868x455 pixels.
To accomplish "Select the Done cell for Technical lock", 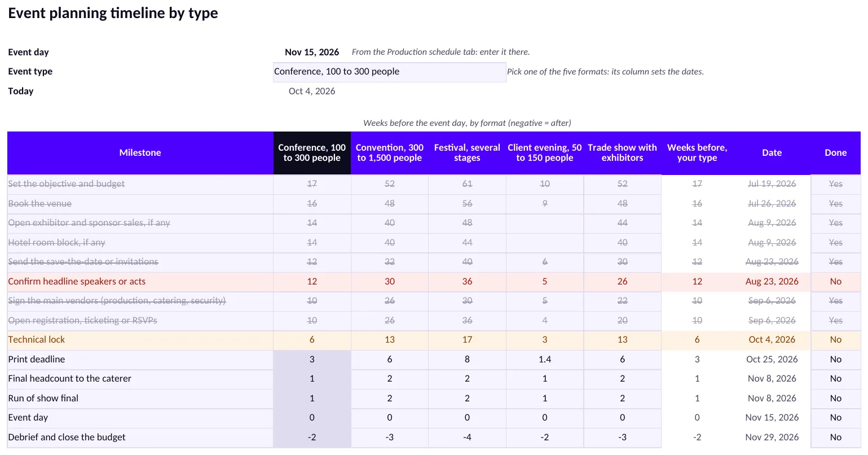I will (836, 340).
